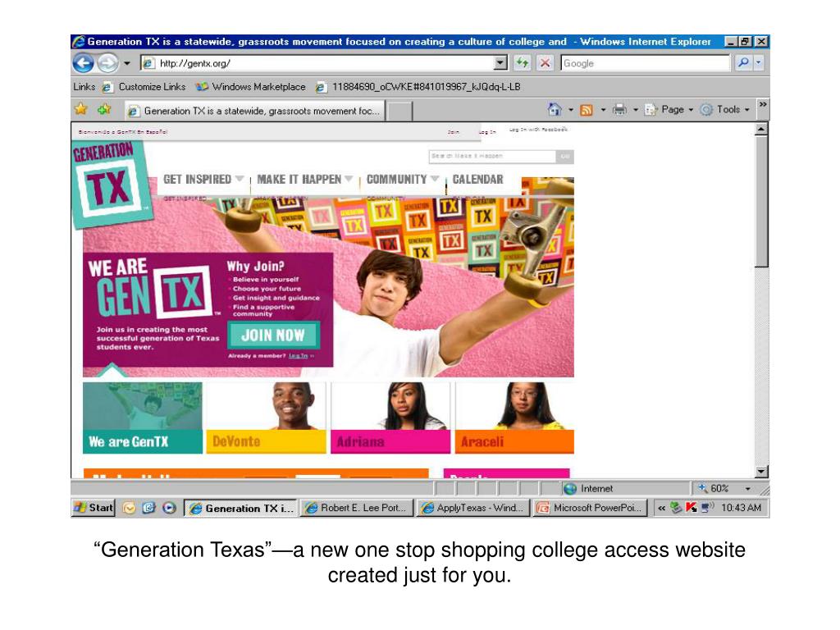This screenshot has width=840, height=630.
Task: Click the magnifier Search icon
Action: (743, 62)
